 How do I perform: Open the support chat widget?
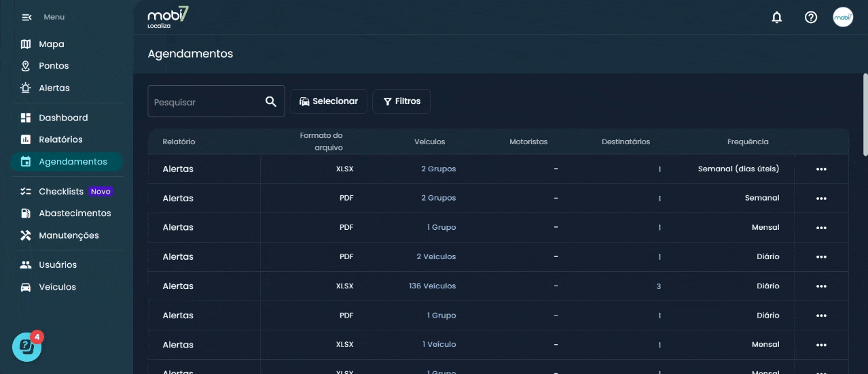[x=26, y=347]
